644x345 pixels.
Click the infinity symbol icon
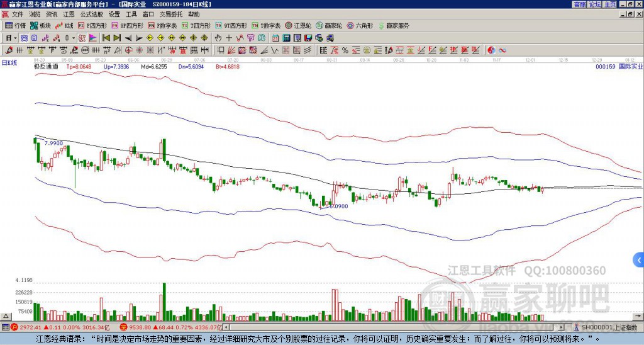(x=502, y=50)
